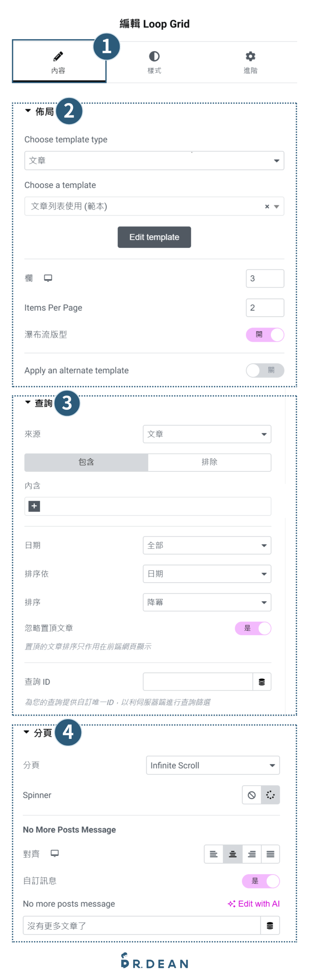Click the + icon in the 內含 field
Screen dimensions: 309x980
(34, 506)
